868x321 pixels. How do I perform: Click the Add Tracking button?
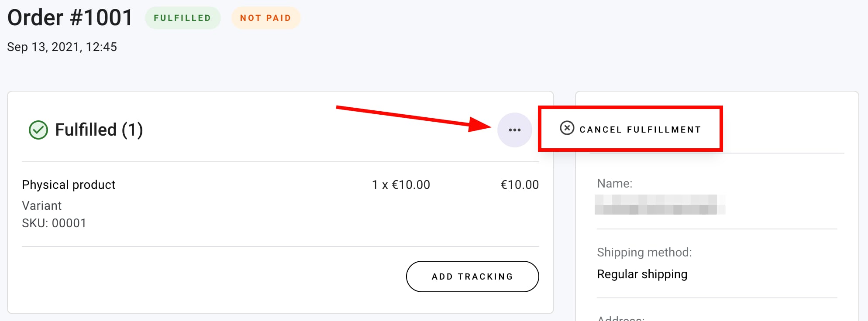472,277
